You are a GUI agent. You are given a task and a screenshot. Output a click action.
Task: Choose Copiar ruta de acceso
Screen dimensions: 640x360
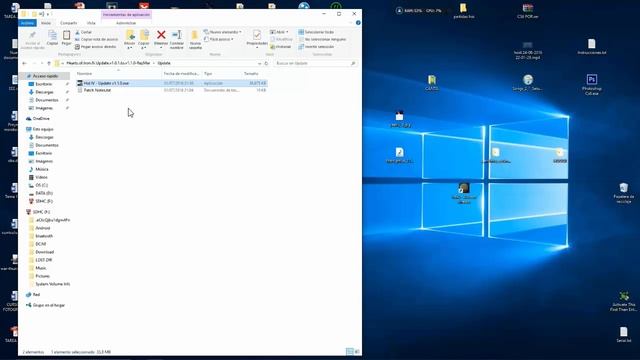click(x=96, y=39)
